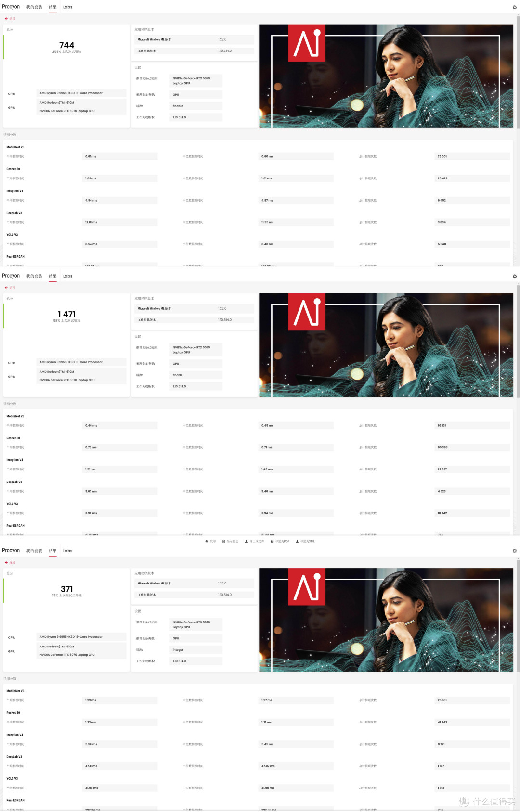Click the red 返回 back arrow above score 1 471

tap(10, 288)
